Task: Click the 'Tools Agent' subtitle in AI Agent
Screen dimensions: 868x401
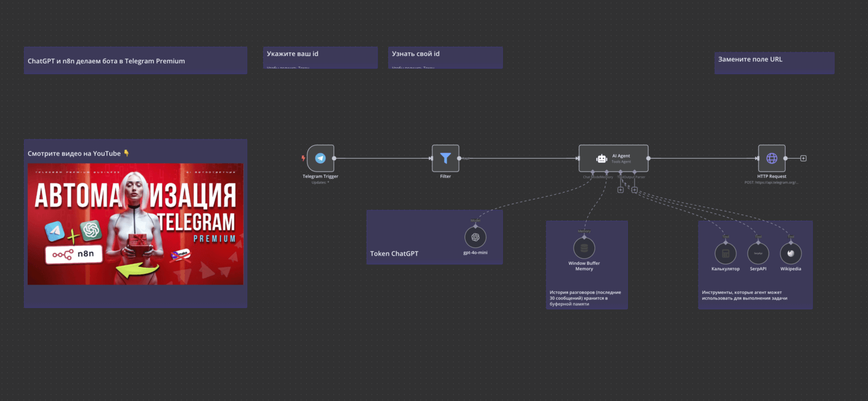Action: tap(621, 162)
